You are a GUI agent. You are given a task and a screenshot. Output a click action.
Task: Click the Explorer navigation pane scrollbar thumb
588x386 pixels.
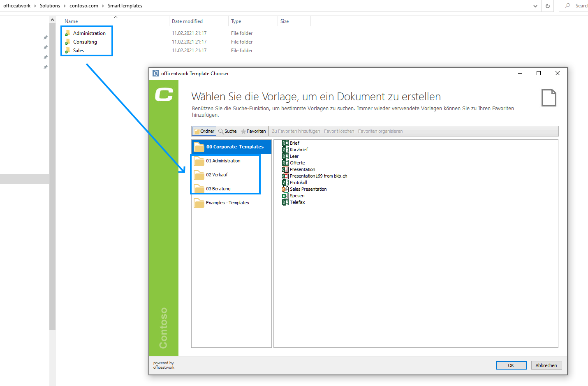(x=52, y=177)
